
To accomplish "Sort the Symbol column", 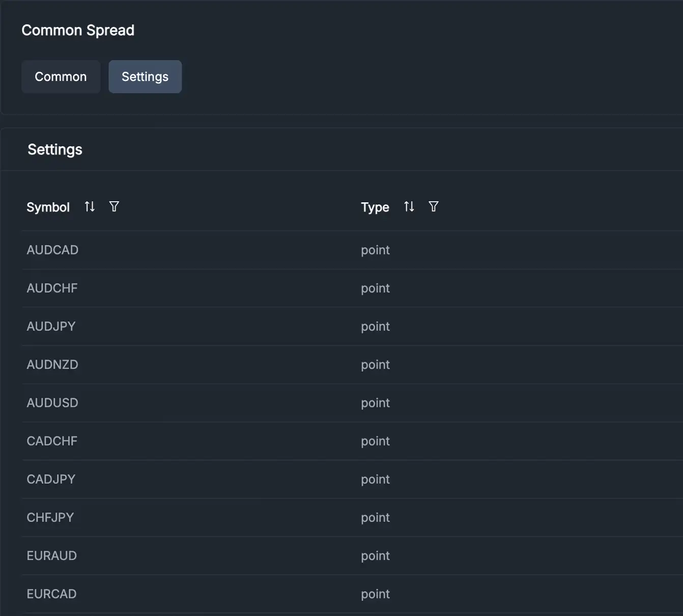I will pyautogui.click(x=90, y=207).
